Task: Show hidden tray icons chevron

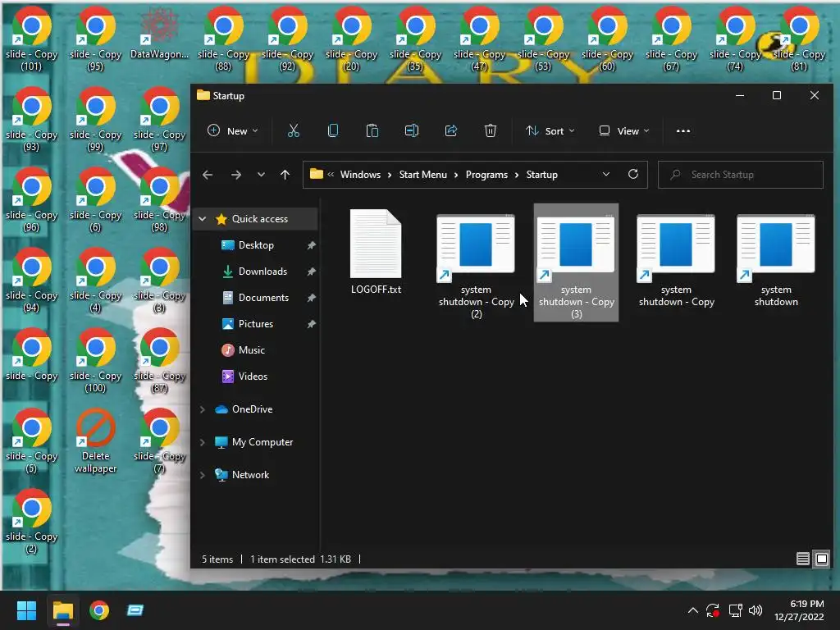Action: tap(692, 610)
